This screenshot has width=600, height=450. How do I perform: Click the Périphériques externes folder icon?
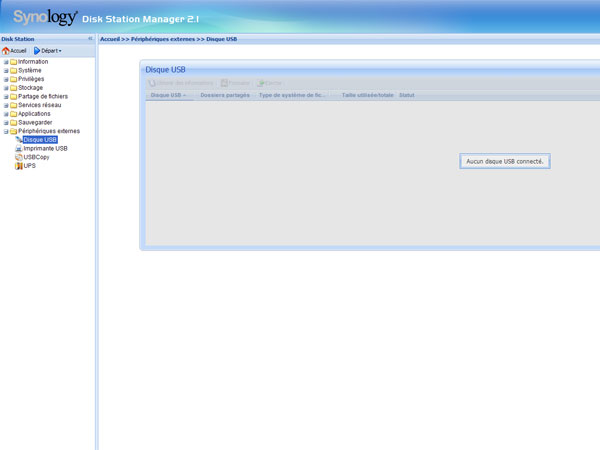pyautogui.click(x=13, y=131)
